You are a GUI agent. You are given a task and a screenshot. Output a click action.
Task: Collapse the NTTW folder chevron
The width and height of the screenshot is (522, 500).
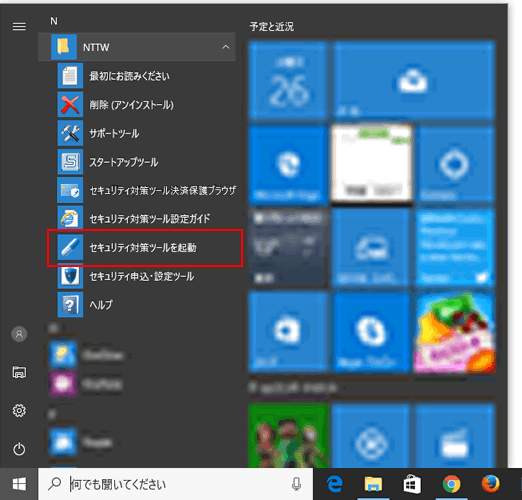(226, 47)
